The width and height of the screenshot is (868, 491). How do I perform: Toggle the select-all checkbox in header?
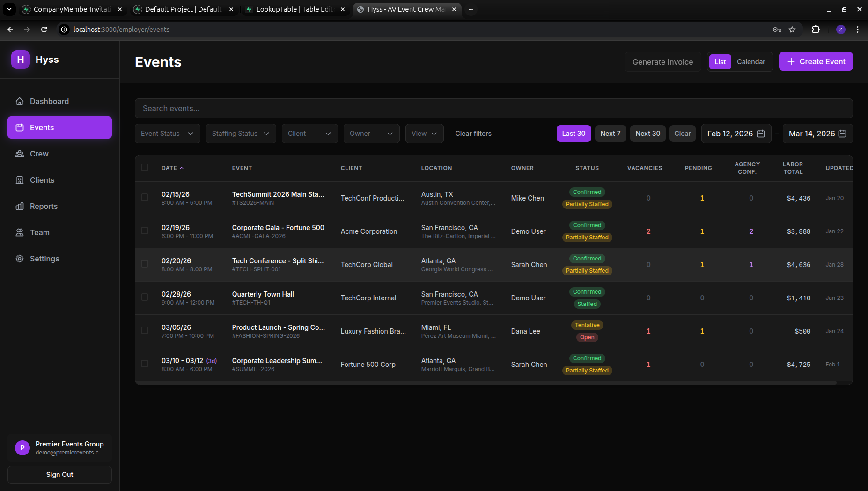coord(145,167)
